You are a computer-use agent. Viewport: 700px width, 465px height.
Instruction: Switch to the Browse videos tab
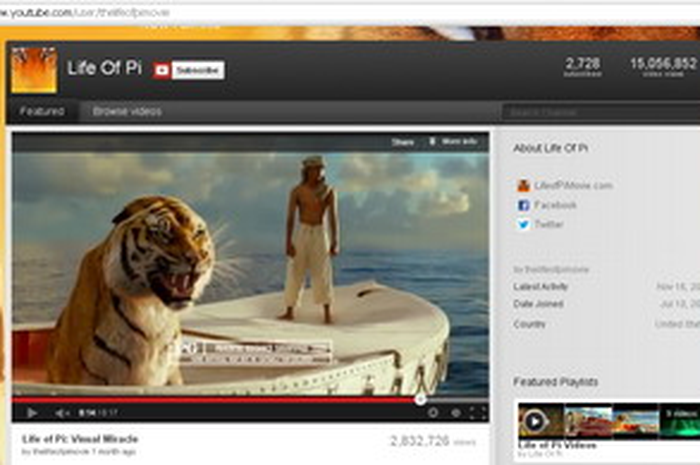coord(127,111)
